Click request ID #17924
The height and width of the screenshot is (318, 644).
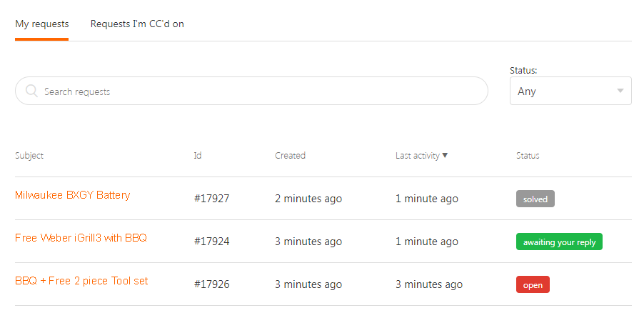(x=211, y=242)
